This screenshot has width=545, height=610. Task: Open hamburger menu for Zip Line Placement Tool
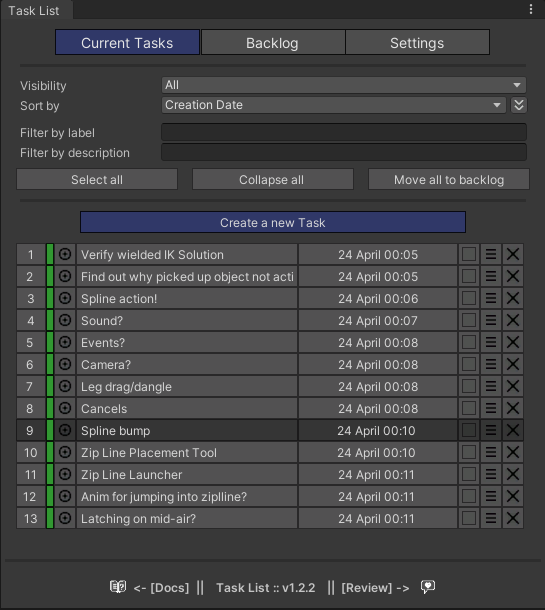[x=491, y=452]
